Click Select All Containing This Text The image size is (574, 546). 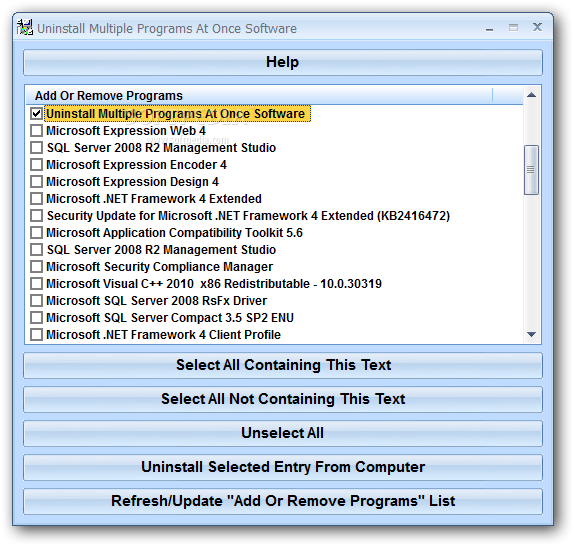pyautogui.click(x=283, y=365)
